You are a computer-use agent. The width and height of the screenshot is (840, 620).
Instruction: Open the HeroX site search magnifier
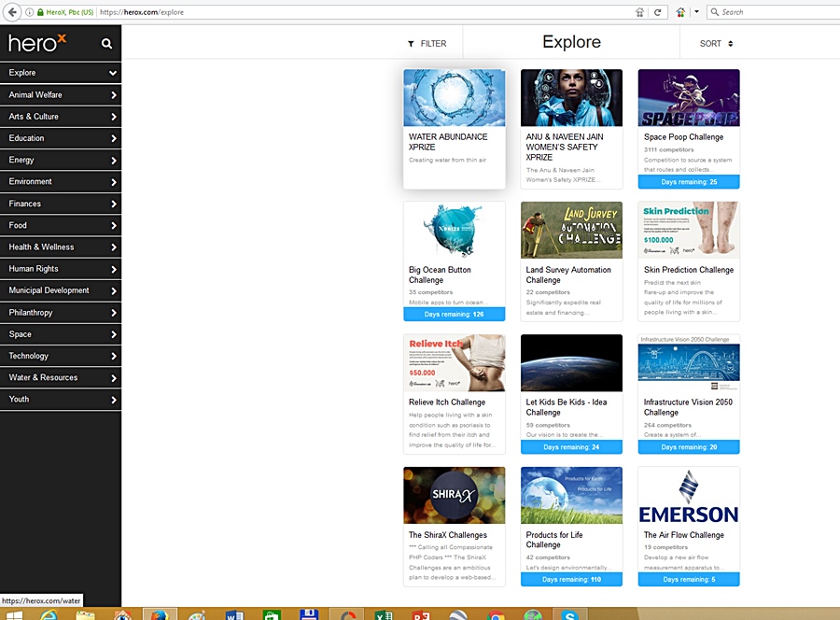tap(106, 43)
